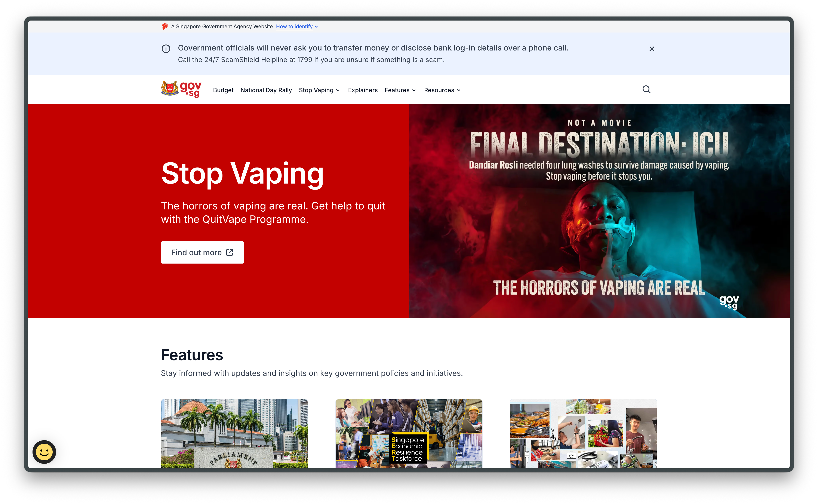This screenshot has width=818, height=504.
Task: Open the smiley feedback widget
Action: (x=44, y=452)
